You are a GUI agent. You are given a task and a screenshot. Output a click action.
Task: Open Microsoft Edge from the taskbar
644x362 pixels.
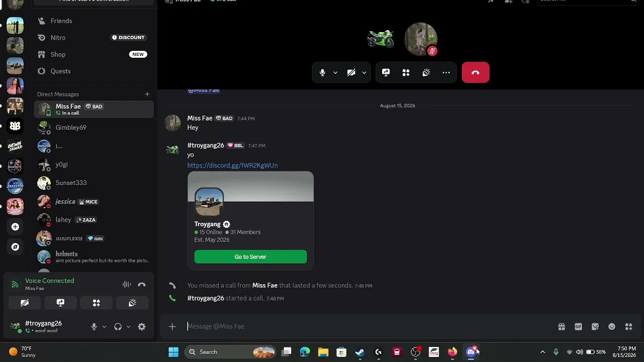tap(305, 352)
